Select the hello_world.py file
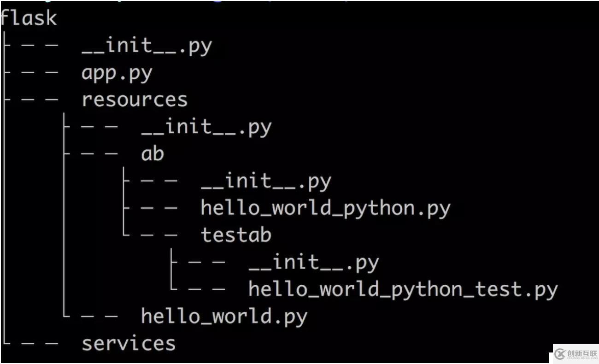This screenshot has width=599, height=364. [224, 317]
